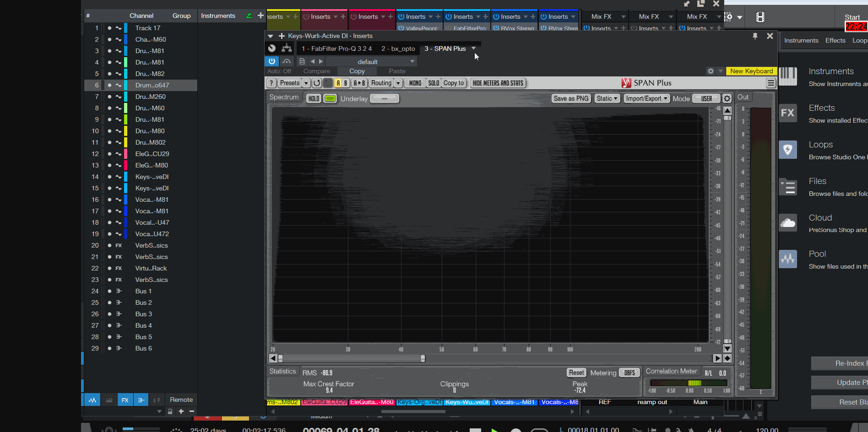The width and height of the screenshot is (868, 432).
Task: Toggle SPAN Plus plugin power button
Action: (272, 61)
